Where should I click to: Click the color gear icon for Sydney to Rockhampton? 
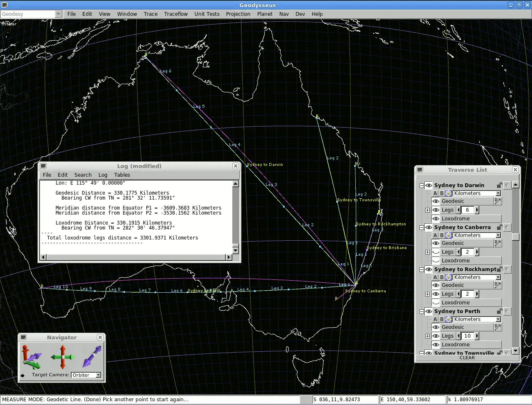click(449, 277)
